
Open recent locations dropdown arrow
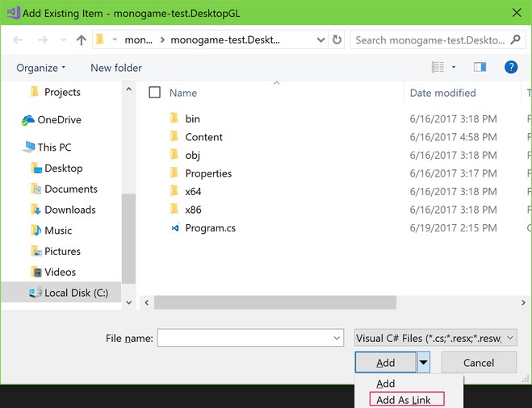63,40
